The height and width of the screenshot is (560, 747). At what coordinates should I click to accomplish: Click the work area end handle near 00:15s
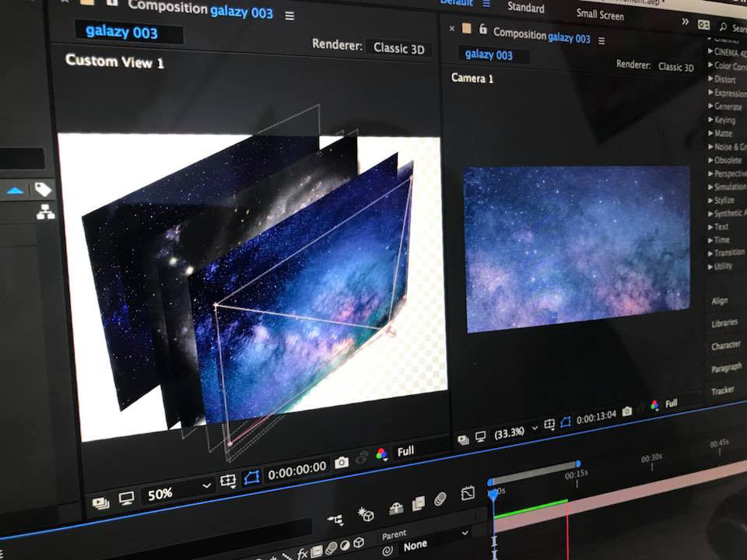click(x=578, y=464)
